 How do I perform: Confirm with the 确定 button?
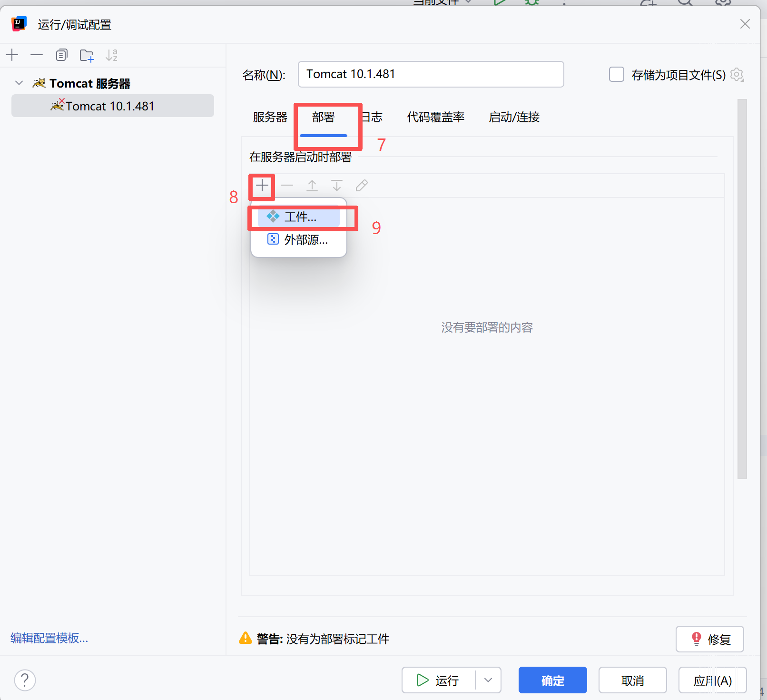tap(552, 680)
